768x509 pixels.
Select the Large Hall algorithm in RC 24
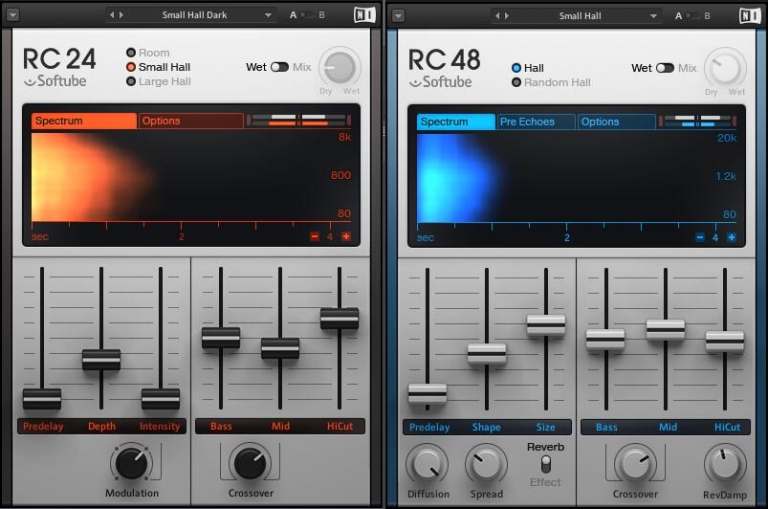(131, 81)
